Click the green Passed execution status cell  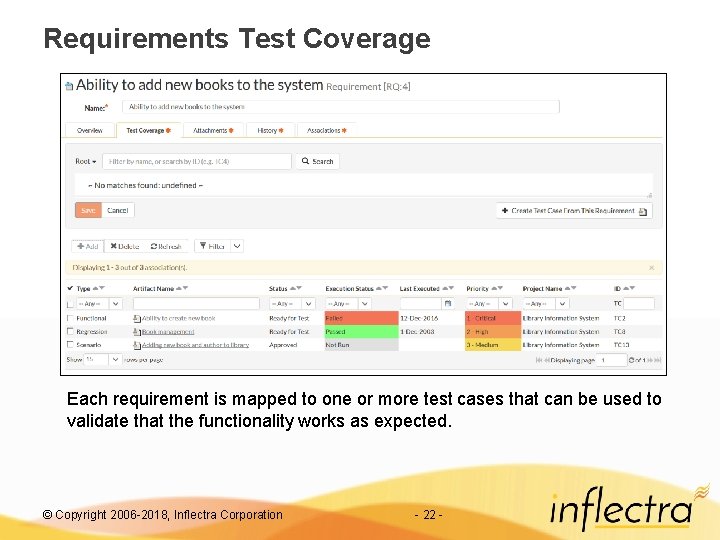pos(361,331)
